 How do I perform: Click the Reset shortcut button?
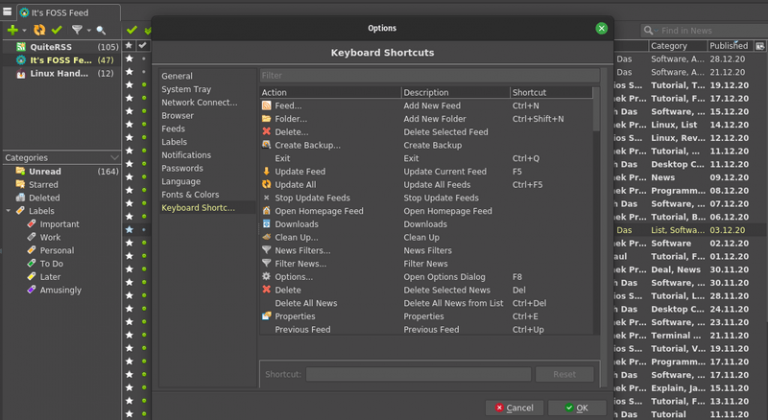point(564,374)
